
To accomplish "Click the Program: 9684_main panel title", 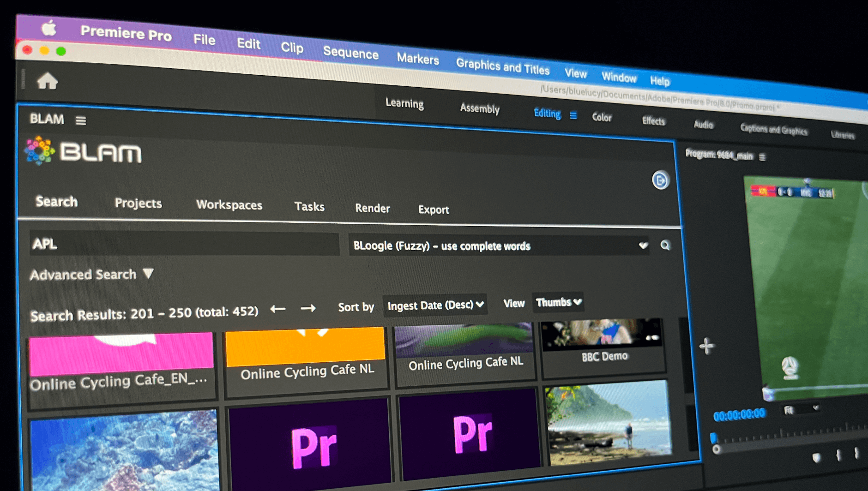I will pos(719,155).
